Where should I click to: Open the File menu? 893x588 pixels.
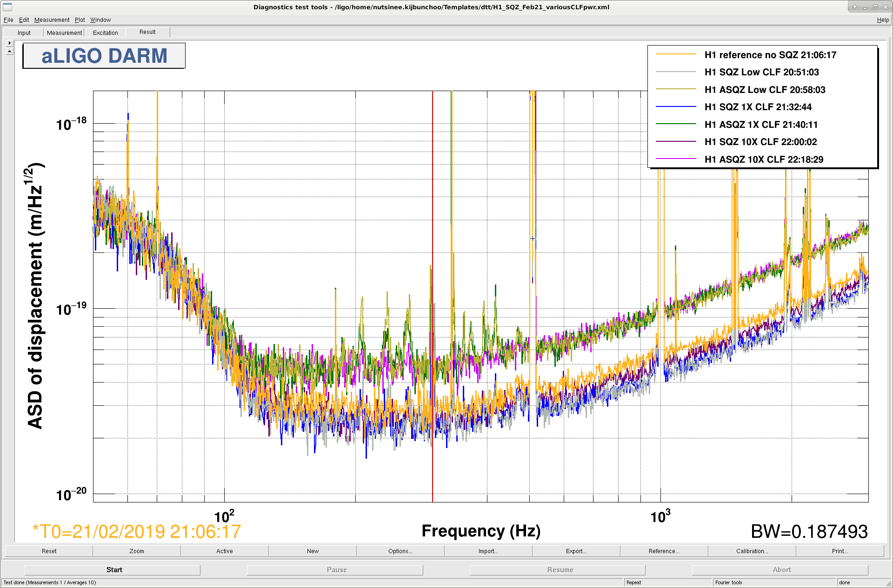point(8,20)
